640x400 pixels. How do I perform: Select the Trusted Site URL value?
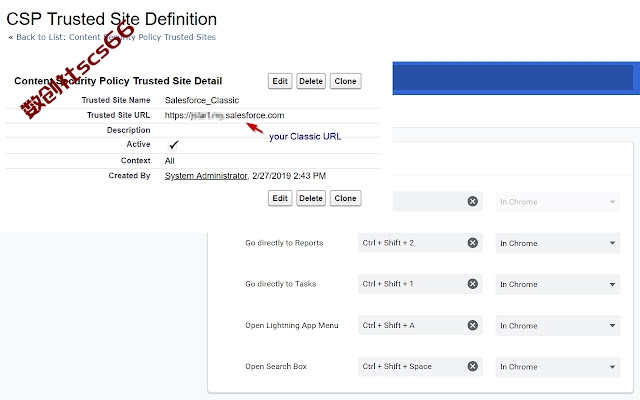[224, 115]
